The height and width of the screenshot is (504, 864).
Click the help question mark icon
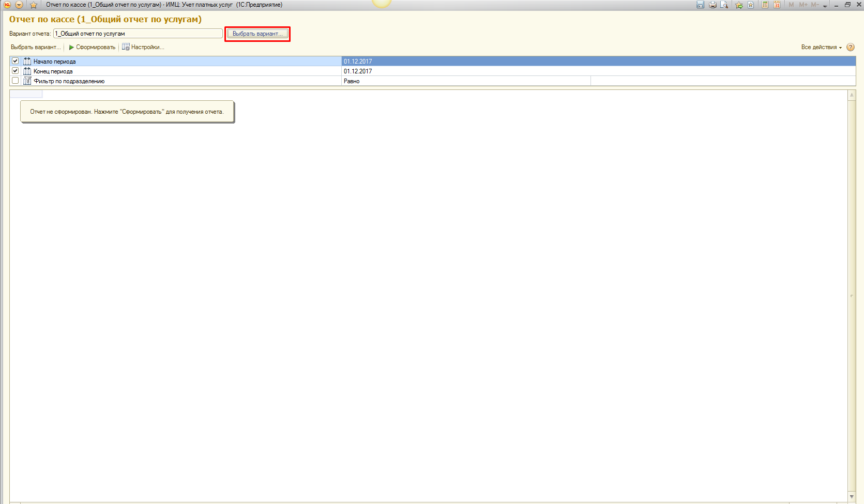851,47
